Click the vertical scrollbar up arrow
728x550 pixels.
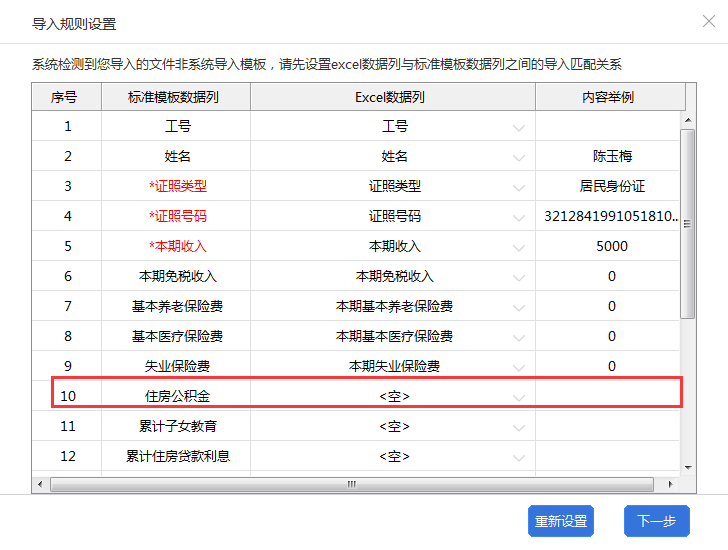[x=688, y=120]
